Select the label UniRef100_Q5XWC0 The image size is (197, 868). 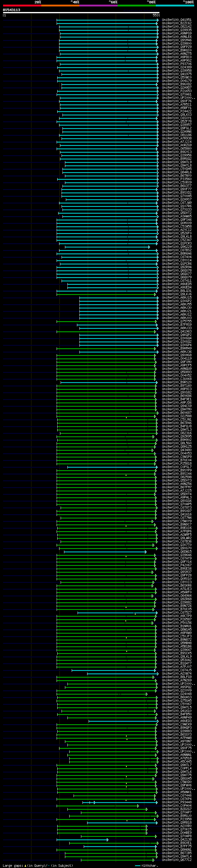pos(177,78)
